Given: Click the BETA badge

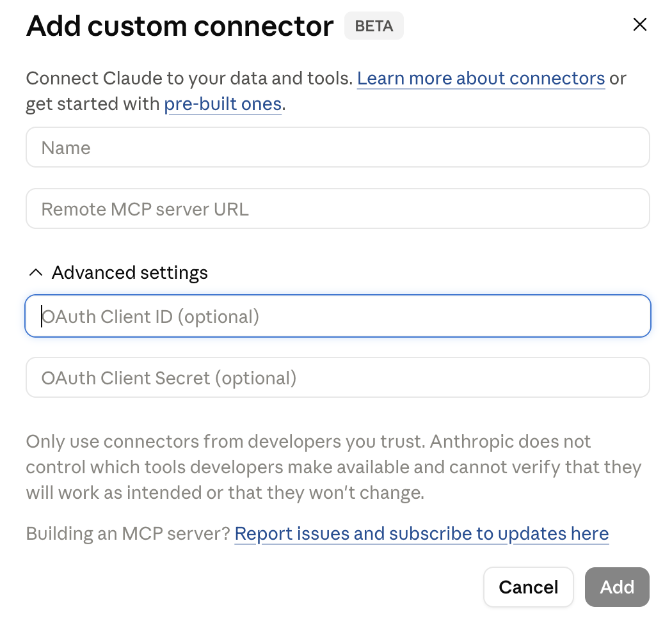Looking at the screenshot, I should tap(374, 26).
